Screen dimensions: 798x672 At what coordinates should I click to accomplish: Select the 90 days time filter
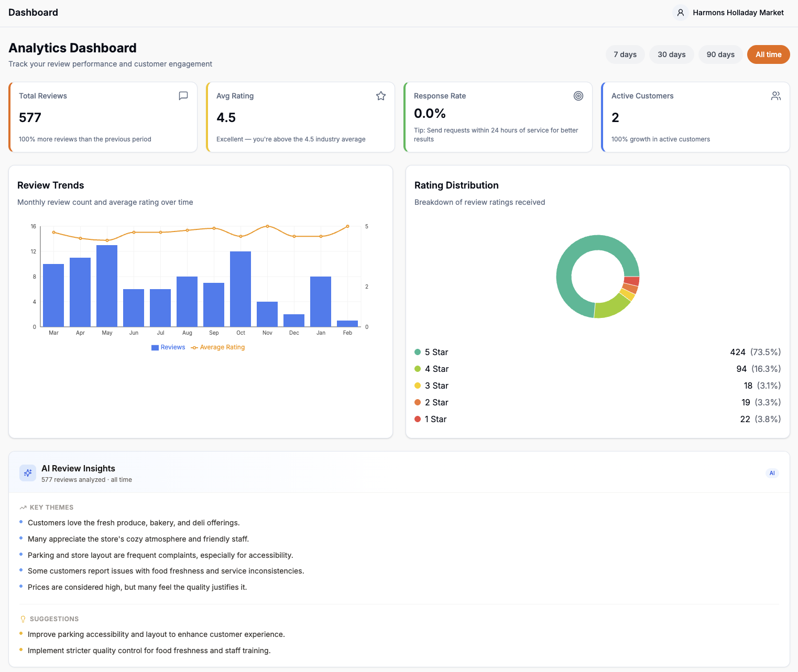pos(720,54)
